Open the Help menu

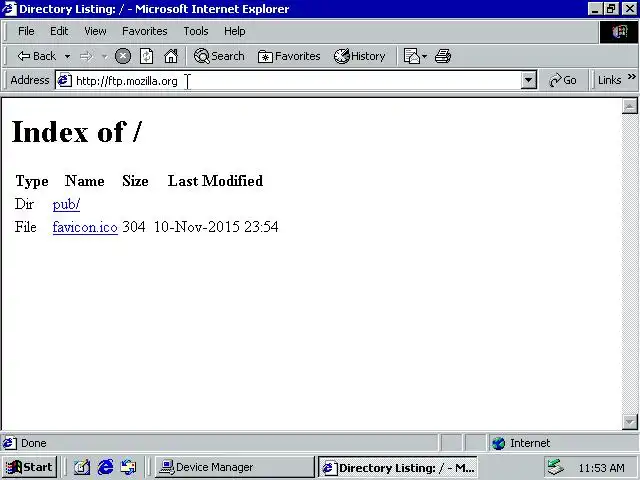click(x=235, y=31)
